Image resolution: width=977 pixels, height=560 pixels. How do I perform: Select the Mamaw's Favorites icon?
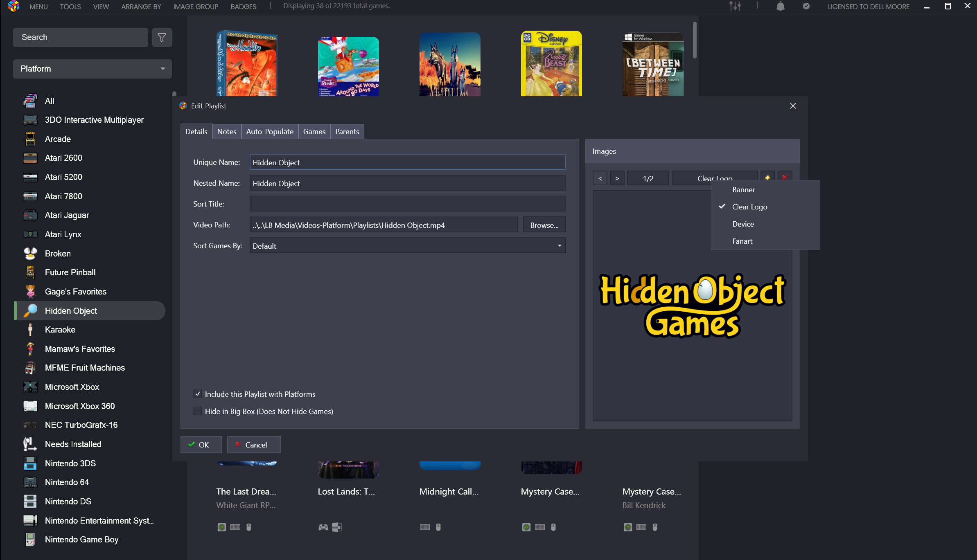tap(30, 349)
